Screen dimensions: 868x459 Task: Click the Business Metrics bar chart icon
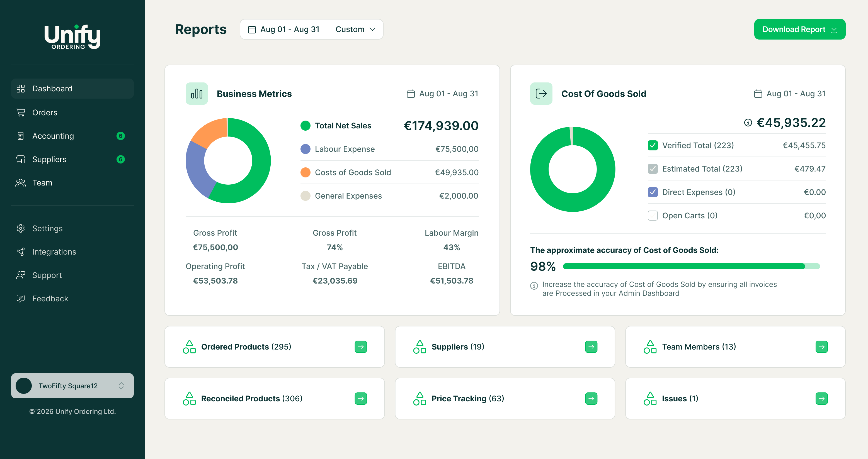(197, 94)
